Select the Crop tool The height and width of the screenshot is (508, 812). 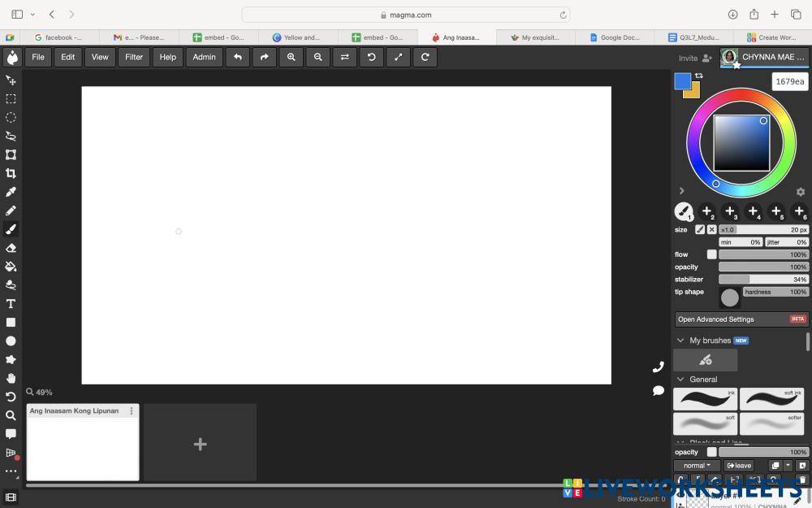click(x=11, y=173)
